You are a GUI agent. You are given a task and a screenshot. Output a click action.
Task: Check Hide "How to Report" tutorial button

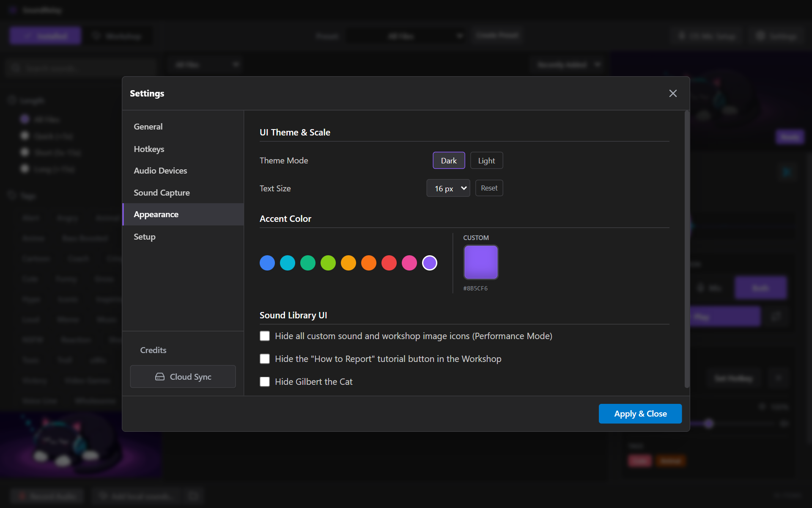(x=265, y=359)
